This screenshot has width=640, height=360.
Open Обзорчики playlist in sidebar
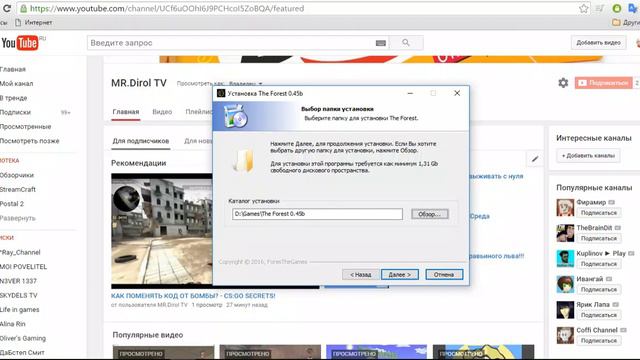[17, 175]
